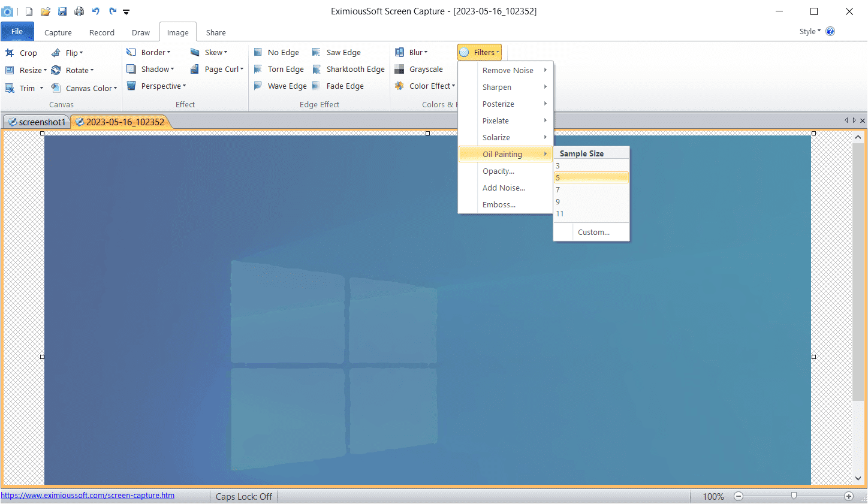This screenshot has width=868, height=504.
Task: Switch to the Record ribbon tab
Action: (102, 32)
